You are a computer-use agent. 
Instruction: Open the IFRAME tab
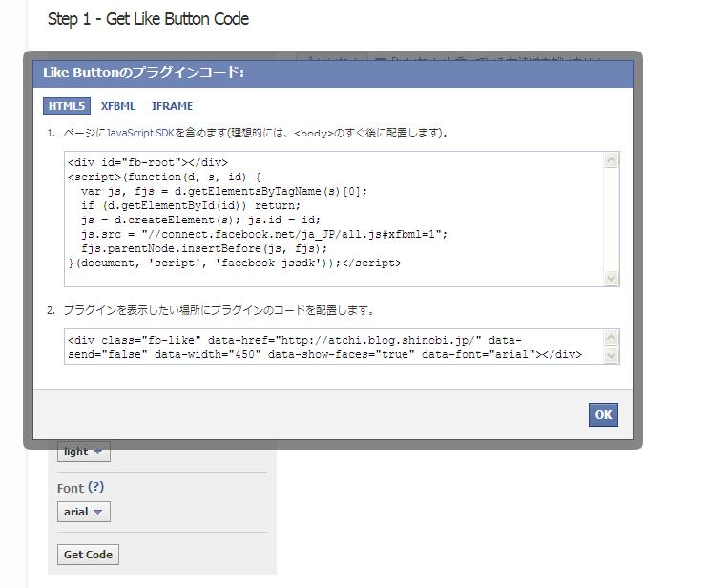(x=172, y=106)
